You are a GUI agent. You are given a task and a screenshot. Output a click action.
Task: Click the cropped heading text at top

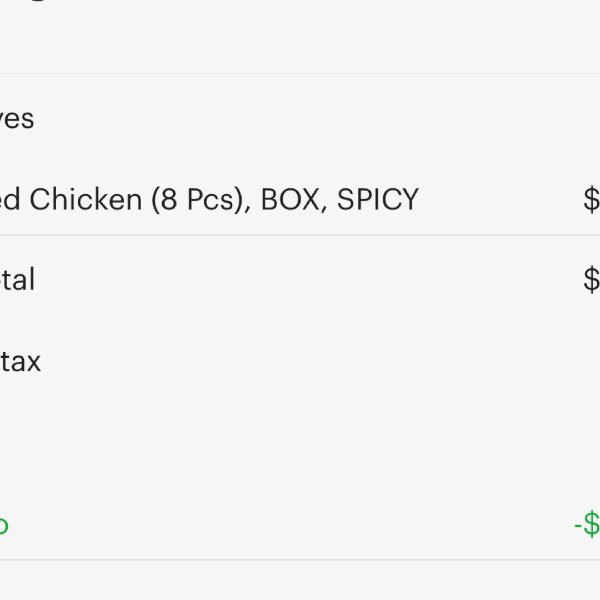(x=38, y=1)
